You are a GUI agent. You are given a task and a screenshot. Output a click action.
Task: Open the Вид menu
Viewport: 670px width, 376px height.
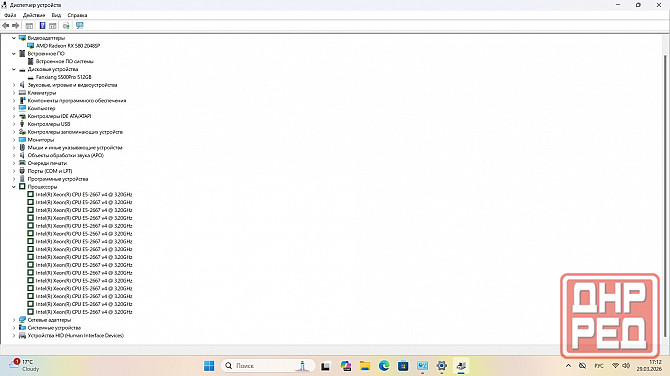pyautogui.click(x=56, y=15)
